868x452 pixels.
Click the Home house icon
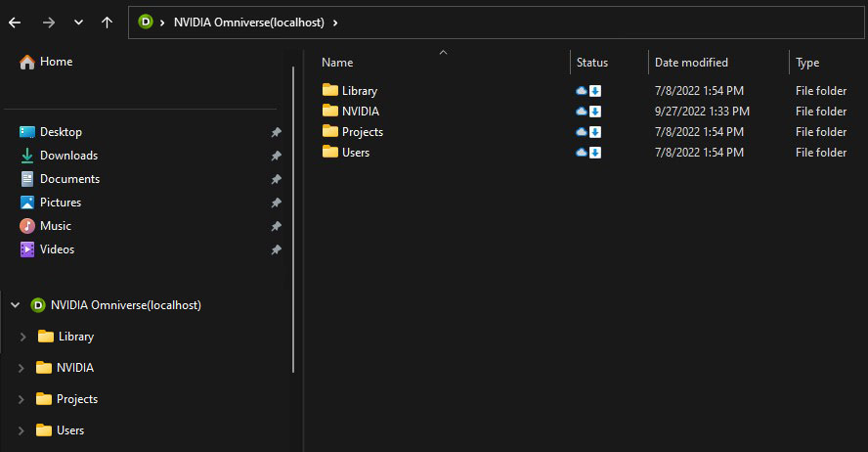tap(27, 62)
